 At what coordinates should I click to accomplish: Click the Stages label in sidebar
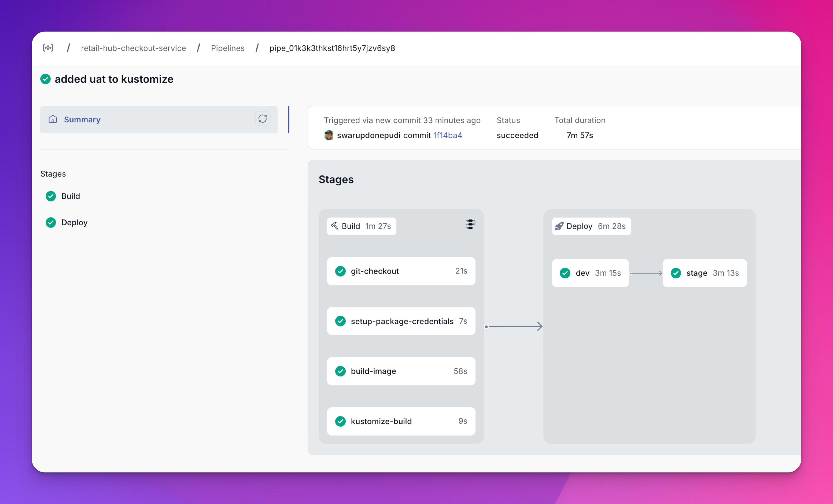click(53, 174)
